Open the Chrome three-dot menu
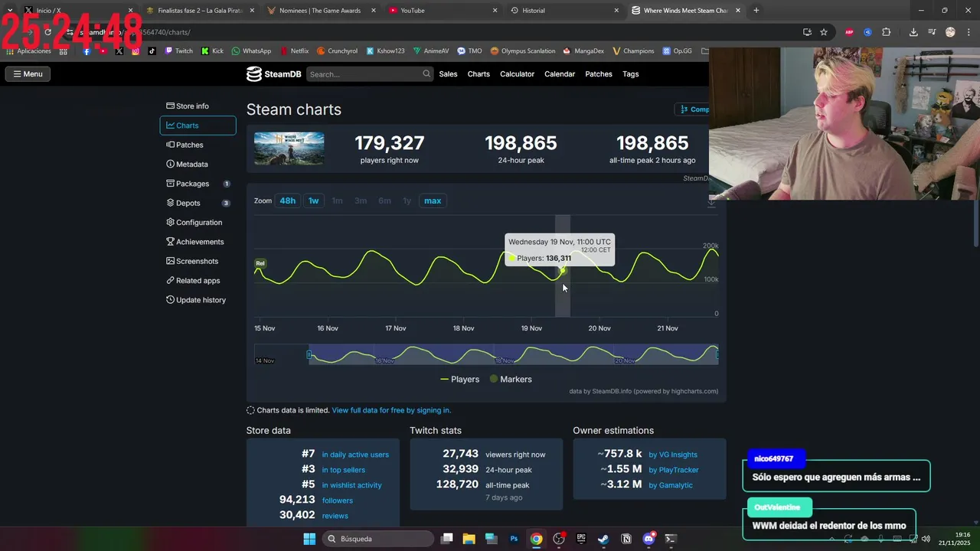This screenshot has height=551, width=980. click(969, 32)
